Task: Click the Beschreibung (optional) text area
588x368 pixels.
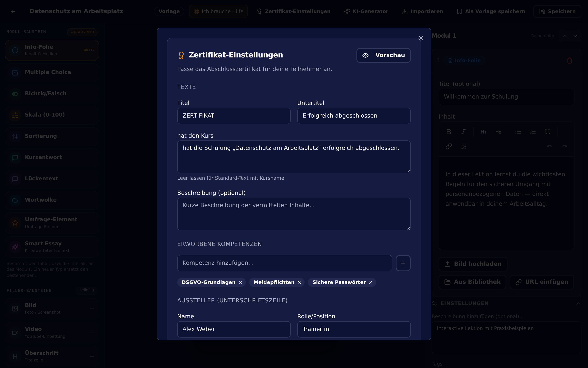Action: pyautogui.click(x=294, y=214)
